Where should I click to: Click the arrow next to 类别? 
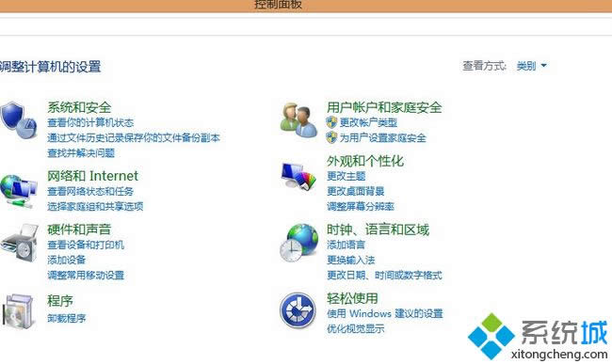(543, 66)
